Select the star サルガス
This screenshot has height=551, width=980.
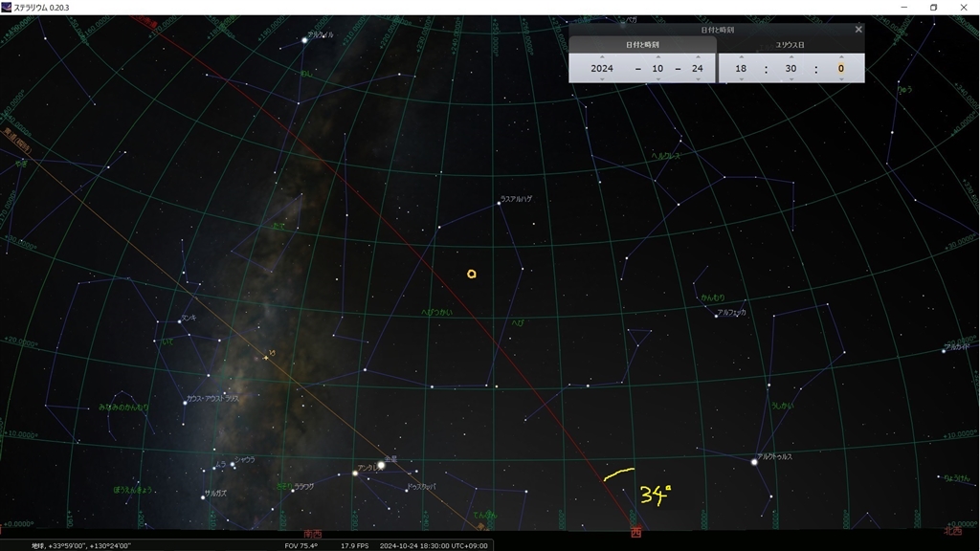point(203,497)
